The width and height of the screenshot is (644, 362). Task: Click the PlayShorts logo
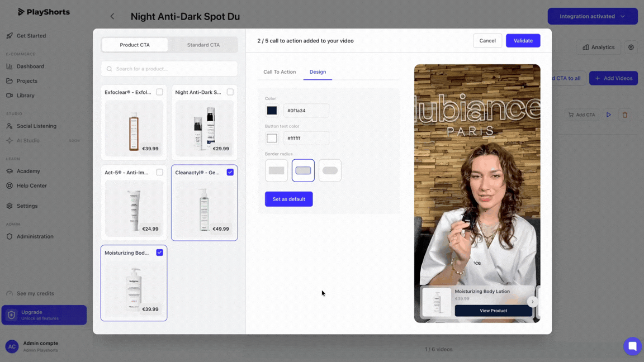click(x=44, y=12)
